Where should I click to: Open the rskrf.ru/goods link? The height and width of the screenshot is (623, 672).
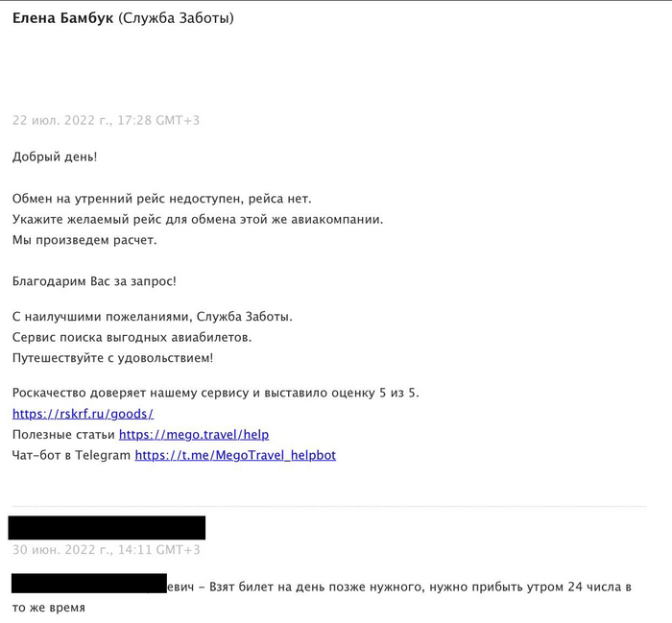83,414
